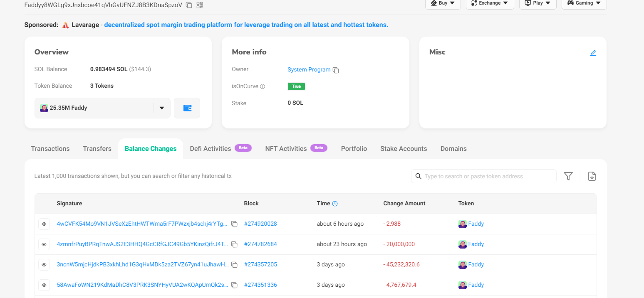Screen dimensions: 644x298
Task: Show QR code for wallet address
Action: pos(200,5)
